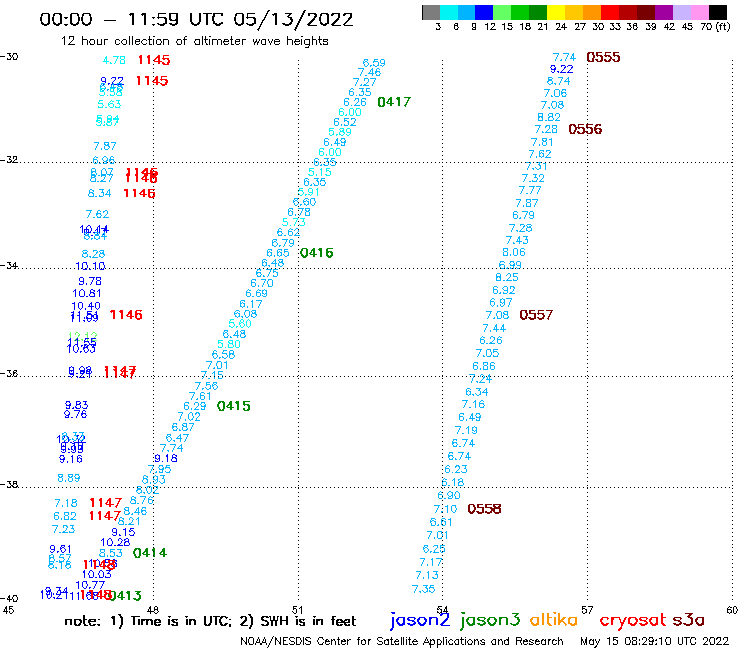Click the wave height value '5.15'
Viewport: 740px width, 650px height.
pyautogui.click(x=320, y=172)
